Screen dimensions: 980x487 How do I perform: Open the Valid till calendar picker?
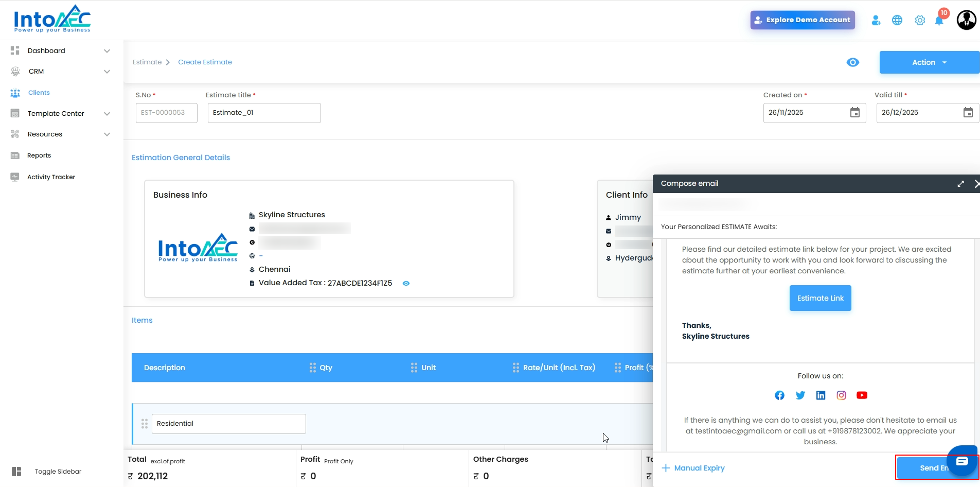[968, 113]
